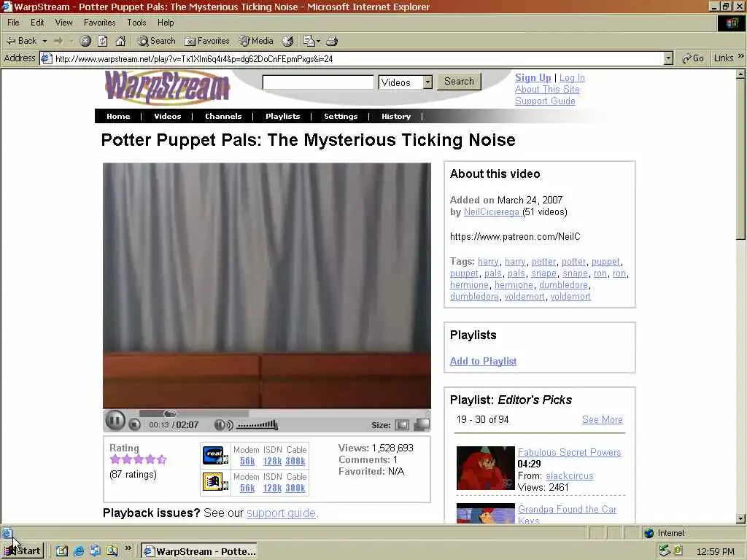Open NeilCicierega uploader profile link
The width and height of the screenshot is (747, 560).
click(492, 212)
